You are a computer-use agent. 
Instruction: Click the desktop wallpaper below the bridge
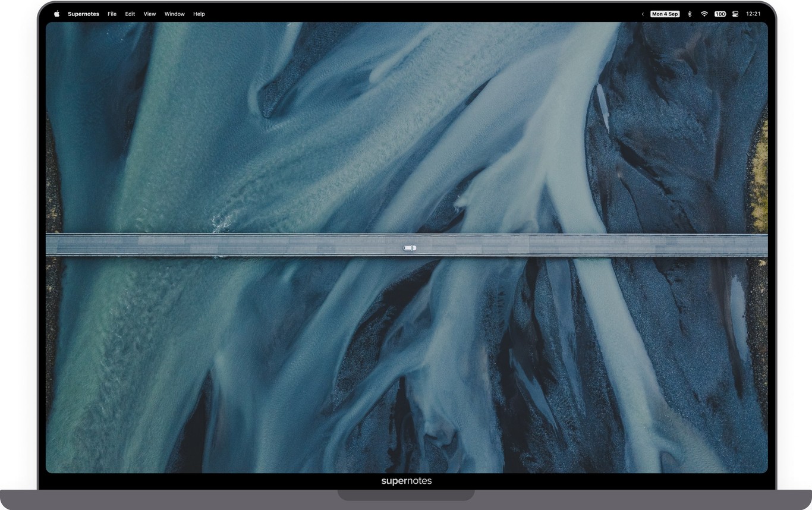(357, 369)
